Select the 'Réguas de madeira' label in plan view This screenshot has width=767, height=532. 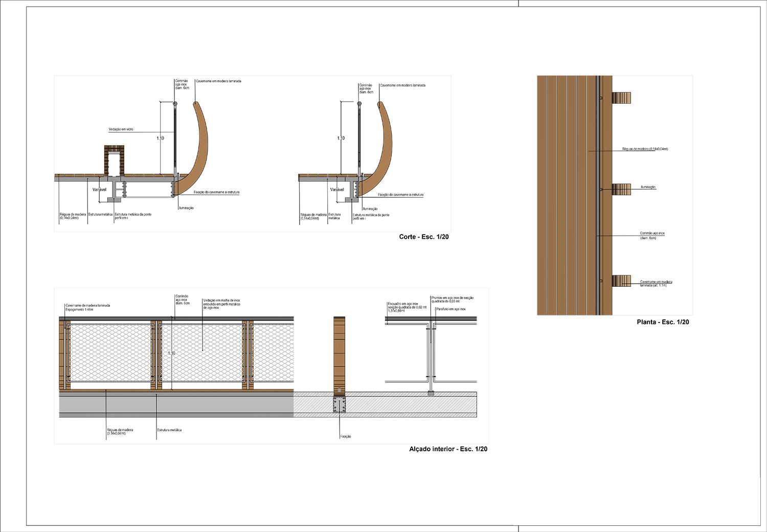[x=645, y=149]
